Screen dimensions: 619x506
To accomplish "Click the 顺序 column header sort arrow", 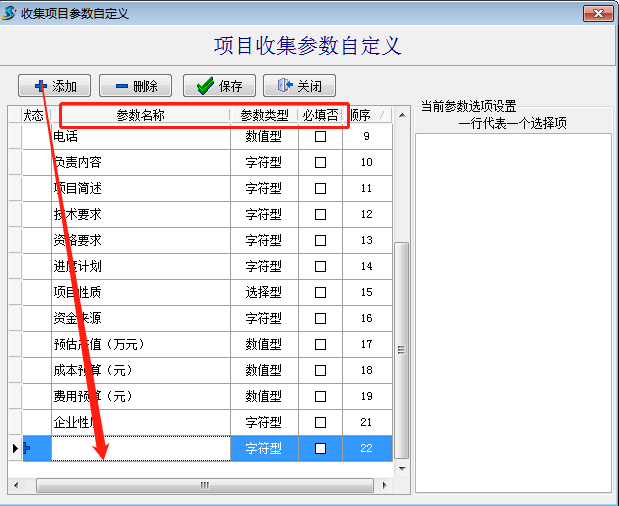I will [x=382, y=115].
